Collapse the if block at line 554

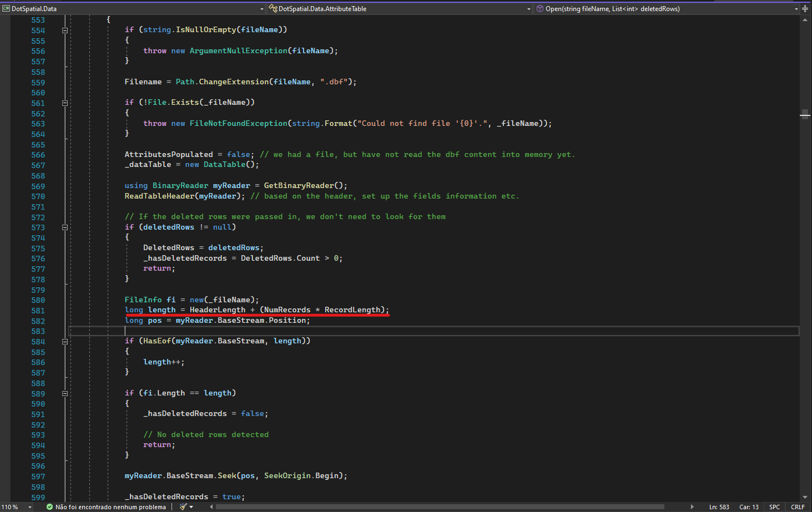click(x=65, y=31)
